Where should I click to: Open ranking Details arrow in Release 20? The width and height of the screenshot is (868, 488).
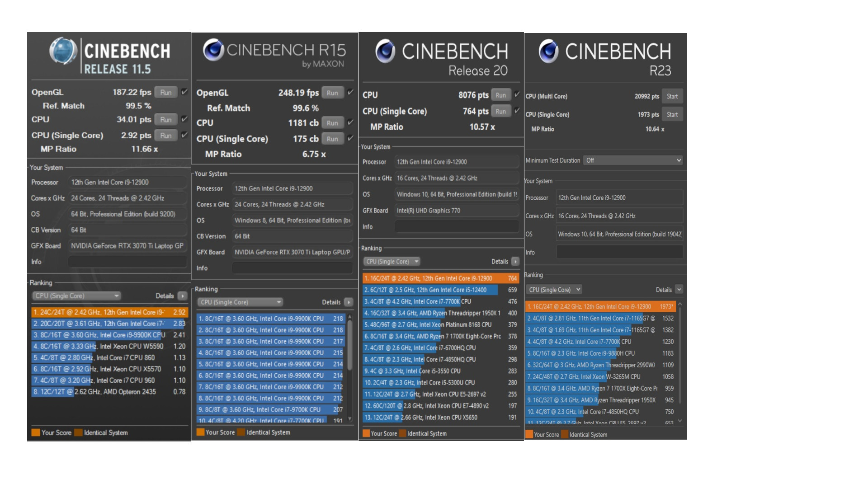pyautogui.click(x=515, y=262)
